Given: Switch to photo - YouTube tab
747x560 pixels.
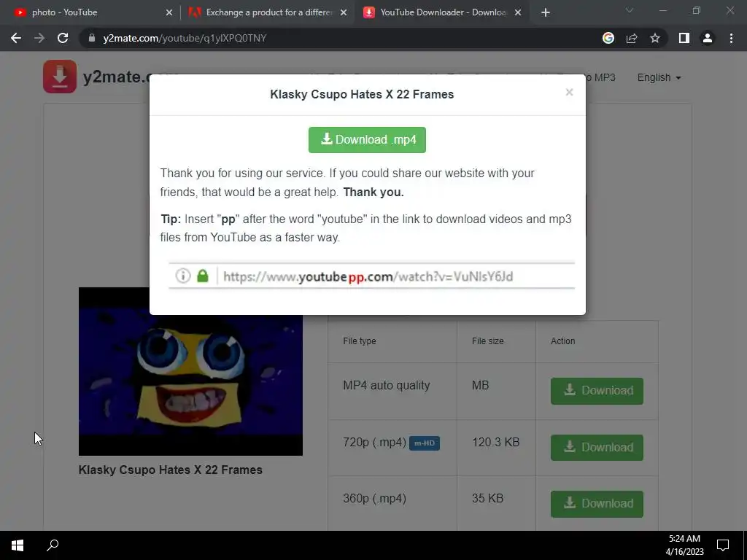Looking at the screenshot, I should [90, 12].
